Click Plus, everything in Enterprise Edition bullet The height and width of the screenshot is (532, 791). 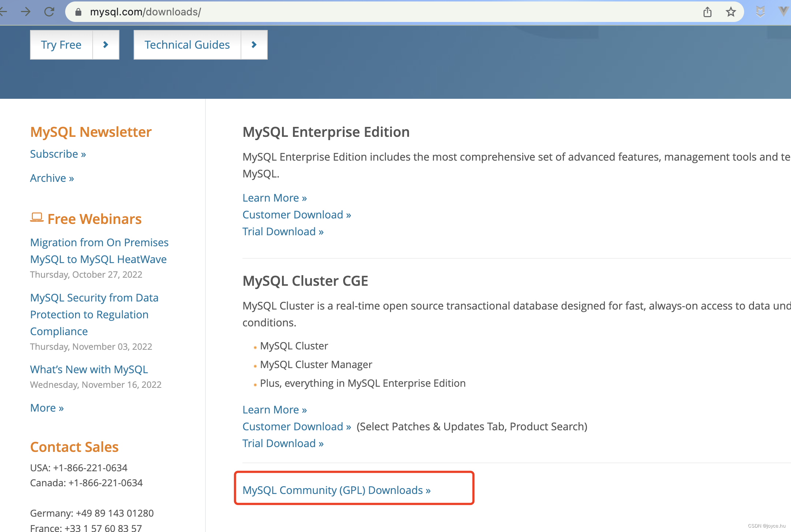point(363,383)
